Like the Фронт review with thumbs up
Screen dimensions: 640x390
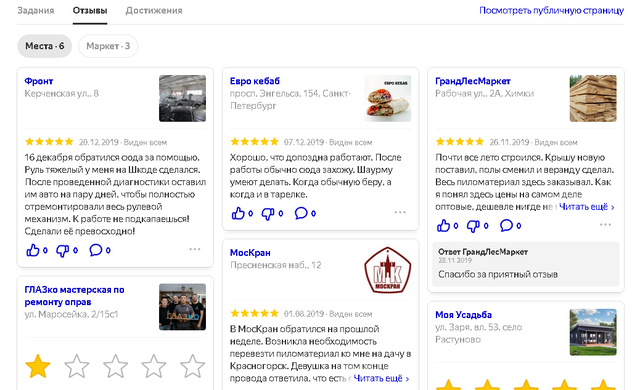[33, 250]
